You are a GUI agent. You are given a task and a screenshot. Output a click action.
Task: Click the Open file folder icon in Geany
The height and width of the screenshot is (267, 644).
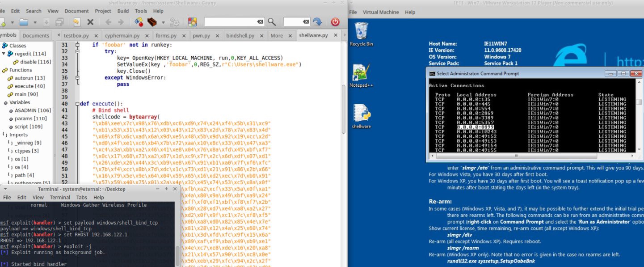pos(23,22)
